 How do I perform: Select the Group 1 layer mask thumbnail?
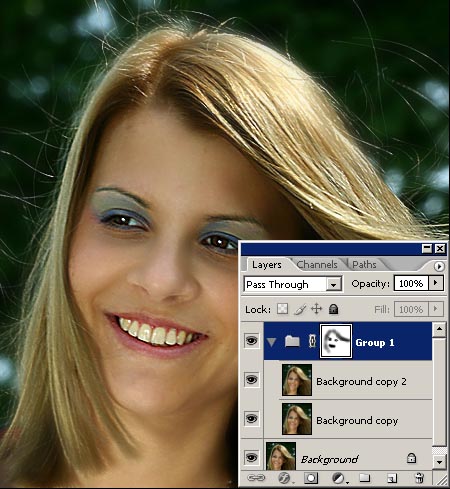pyautogui.click(x=336, y=341)
